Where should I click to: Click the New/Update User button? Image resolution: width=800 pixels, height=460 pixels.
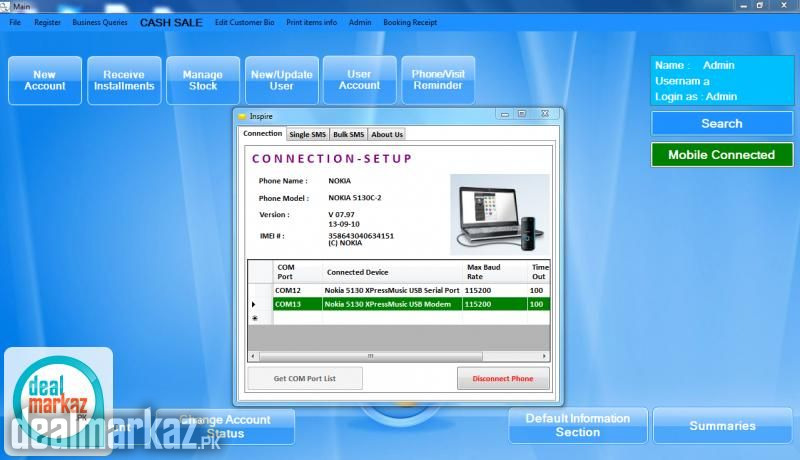[x=282, y=81]
